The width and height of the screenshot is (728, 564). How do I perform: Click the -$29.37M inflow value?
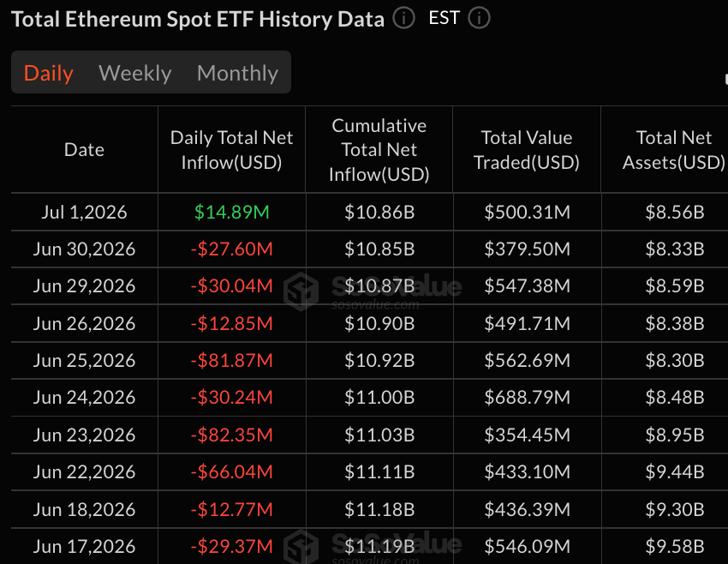tap(232, 546)
